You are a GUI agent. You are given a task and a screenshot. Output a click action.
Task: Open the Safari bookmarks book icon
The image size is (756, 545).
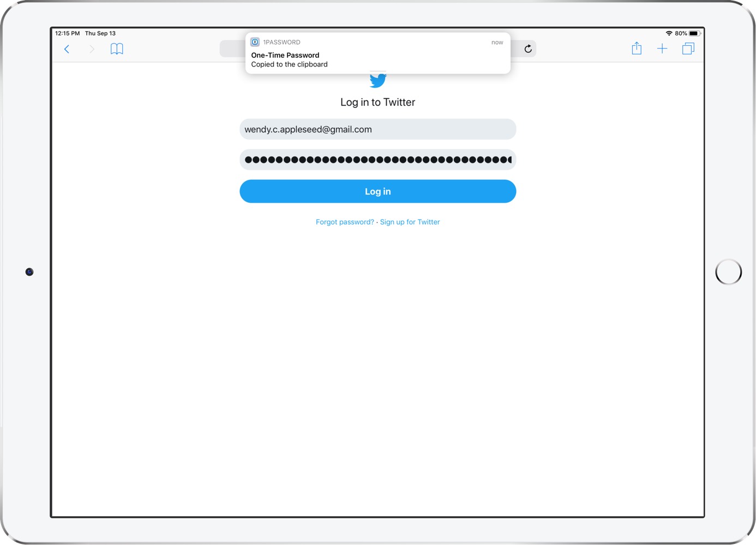pyautogui.click(x=117, y=49)
